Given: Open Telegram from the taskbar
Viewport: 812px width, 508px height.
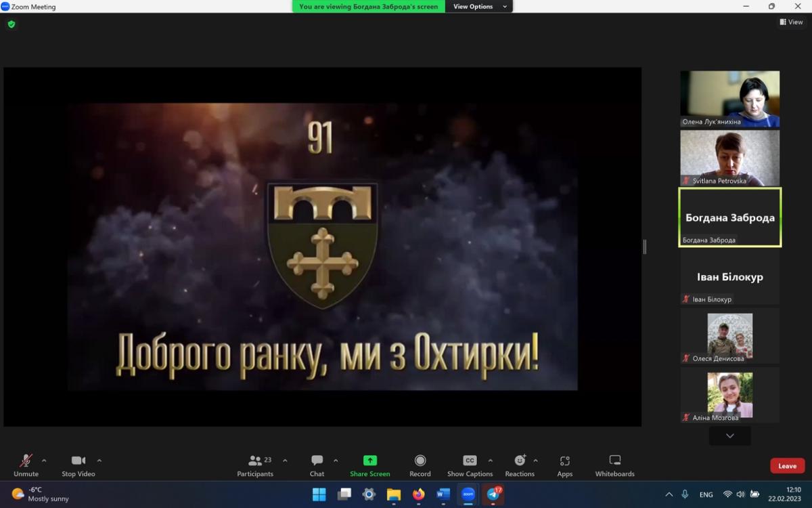Looking at the screenshot, I should pos(493,494).
